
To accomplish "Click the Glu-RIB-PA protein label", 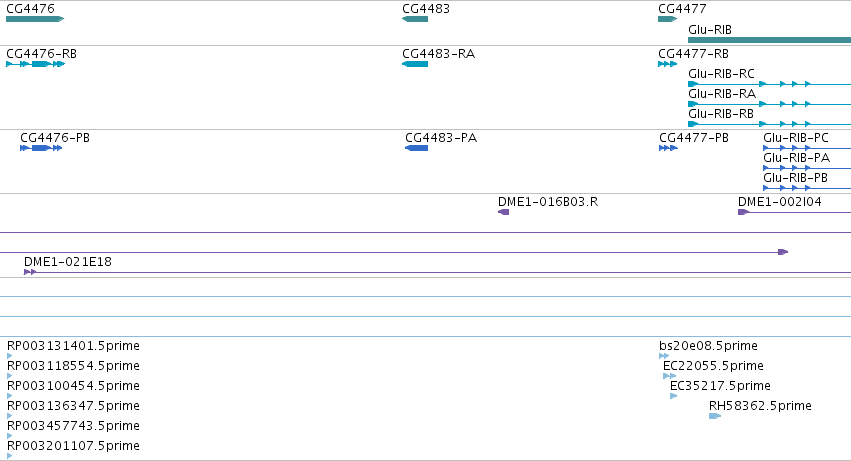I will (x=796, y=158).
